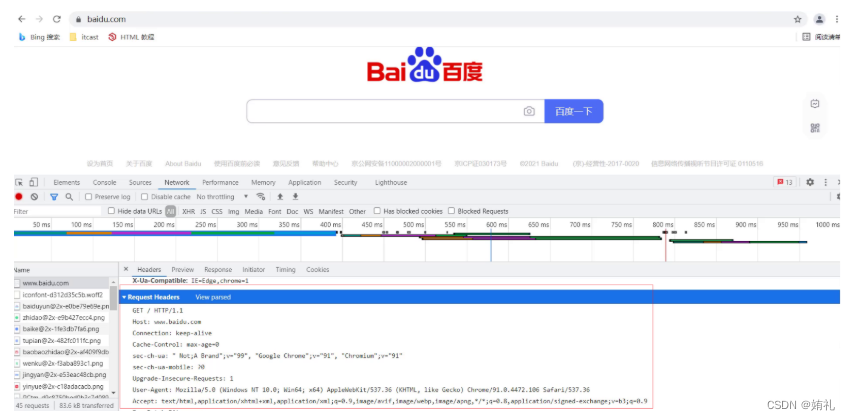Image resolution: width=850 pixels, height=420 pixels.
Task: Filter requests by Doc type
Action: point(292,211)
